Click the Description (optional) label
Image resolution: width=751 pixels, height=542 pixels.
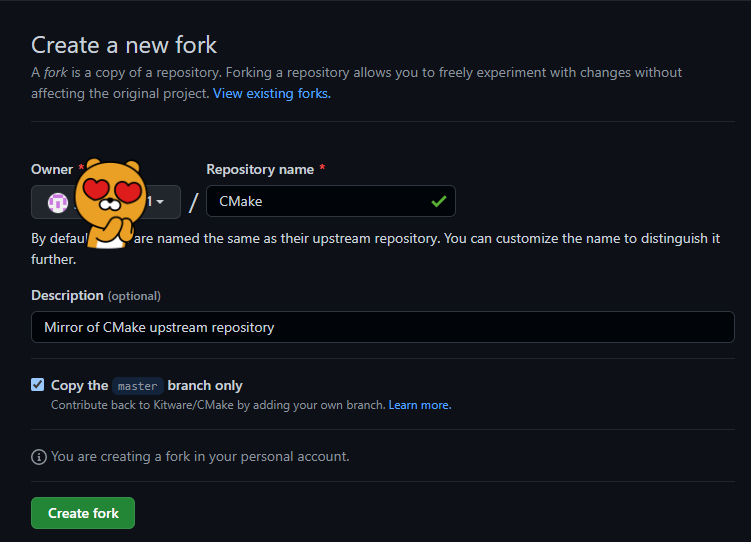(96, 295)
